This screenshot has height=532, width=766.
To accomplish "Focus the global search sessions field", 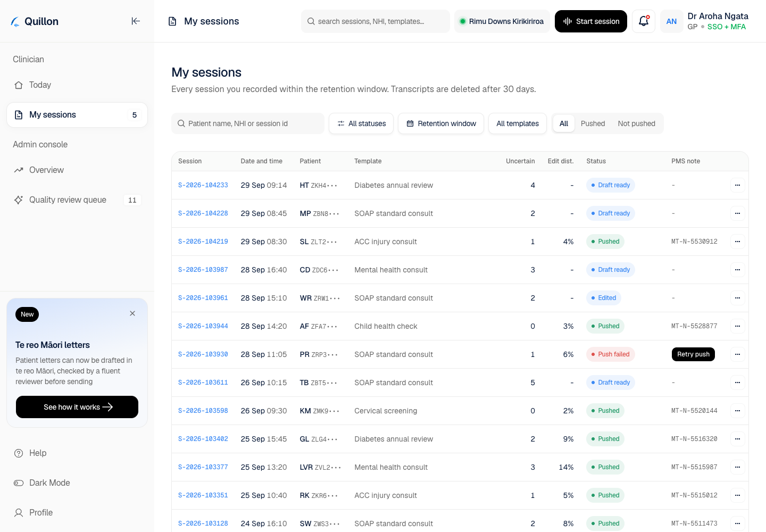I will [376, 21].
